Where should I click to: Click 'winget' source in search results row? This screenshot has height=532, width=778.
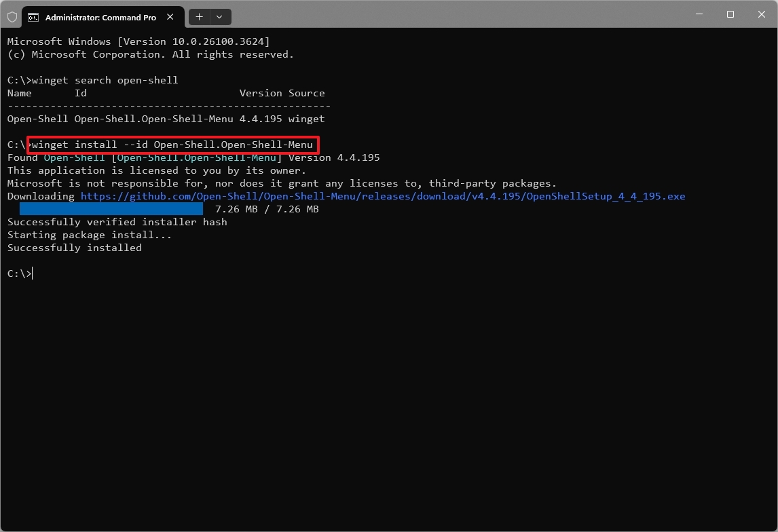(307, 119)
